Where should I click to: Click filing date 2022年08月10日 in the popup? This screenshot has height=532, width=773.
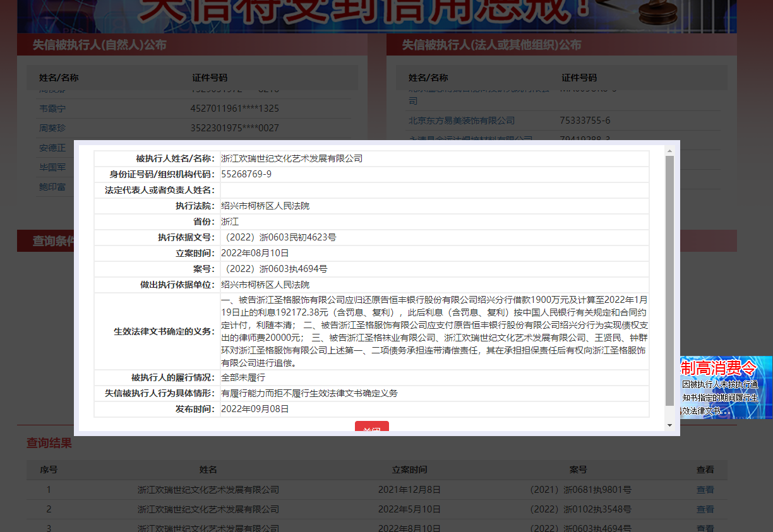coord(255,253)
